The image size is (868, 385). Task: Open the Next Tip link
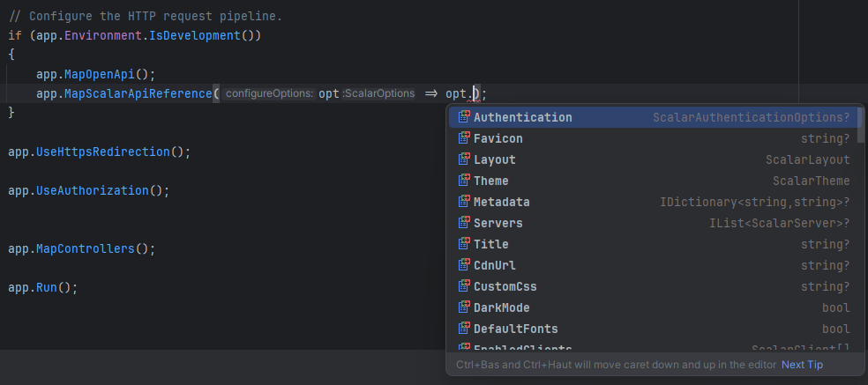coord(802,365)
